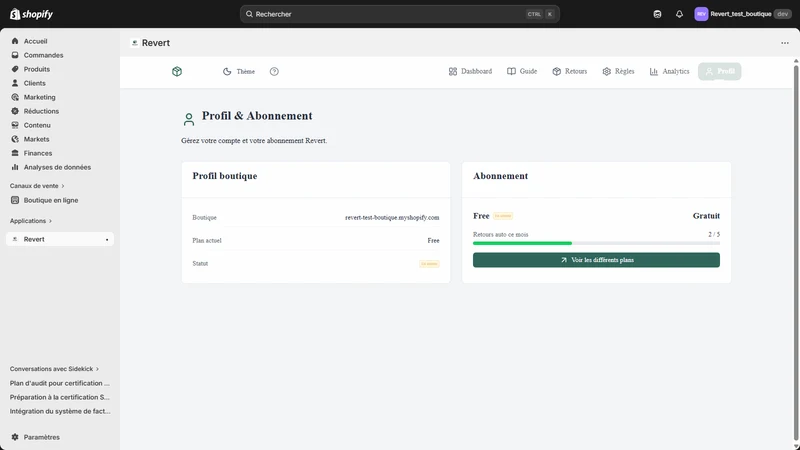Image resolution: width=800 pixels, height=450 pixels.
Task: Expand Applications section
Action: tap(31, 221)
